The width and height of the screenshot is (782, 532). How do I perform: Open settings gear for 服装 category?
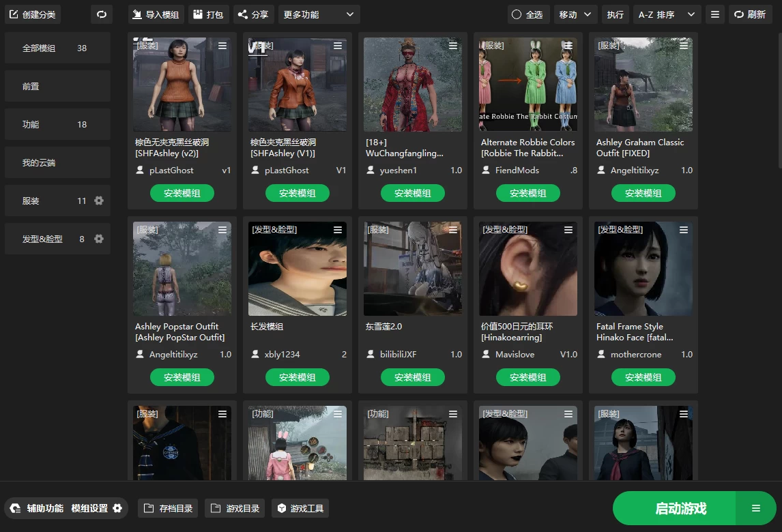point(99,201)
